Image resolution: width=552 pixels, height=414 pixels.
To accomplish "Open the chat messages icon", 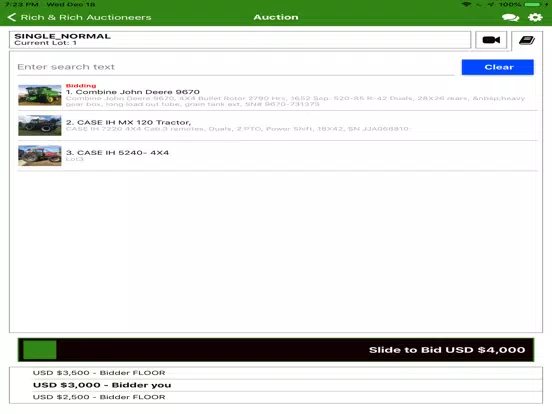I will pos(510,17).
